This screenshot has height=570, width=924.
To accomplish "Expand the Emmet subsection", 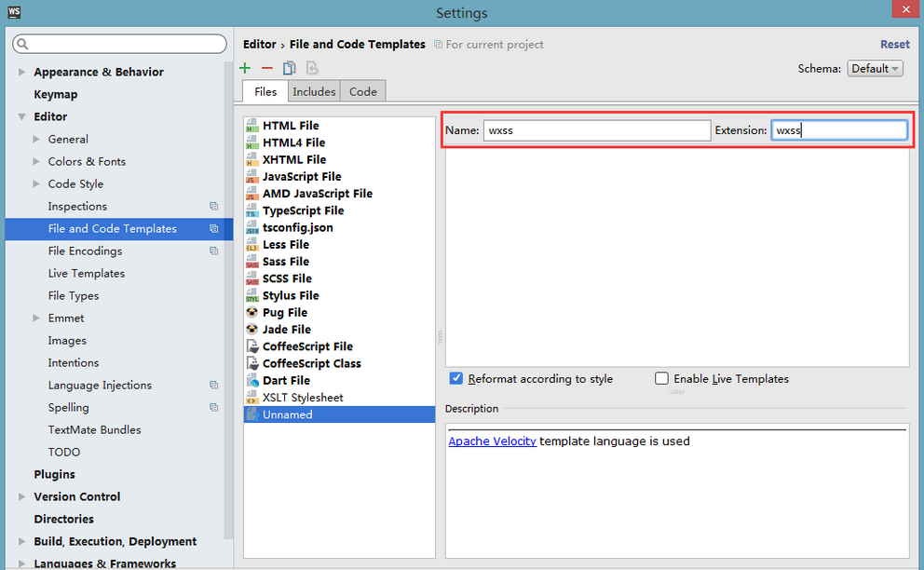I will point(36,318).
